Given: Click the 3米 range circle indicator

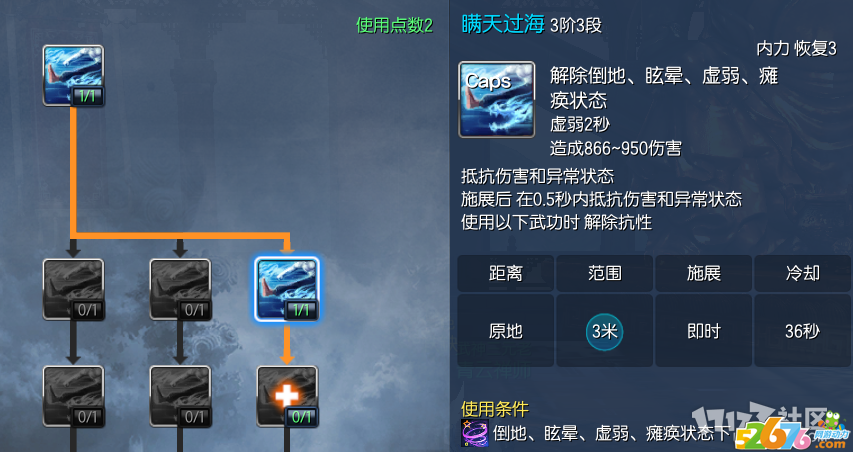Looking at the screenshot, I should [x=604, y=331].
